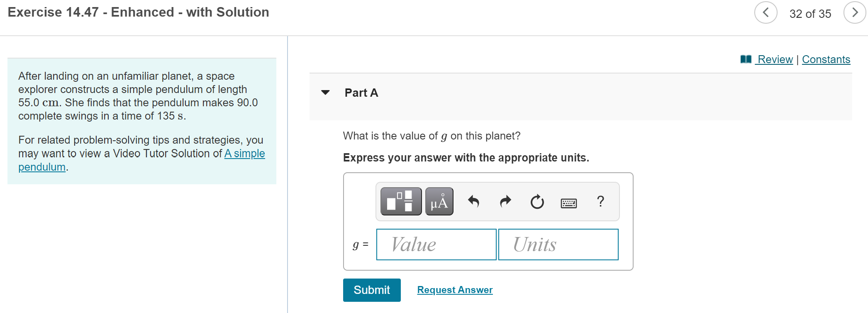Open the templates fraction tool
The height and width of the screenshot is (313, 868).
tap(401, 201)
